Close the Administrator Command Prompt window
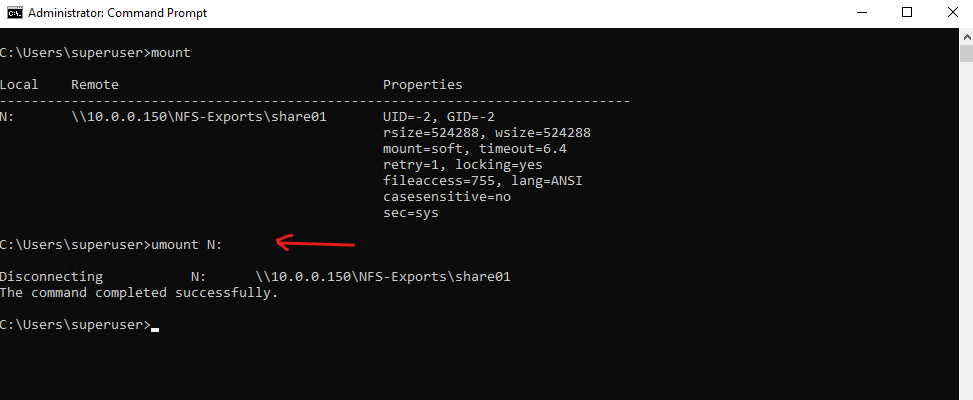973x400 pixels. [952, 13]
